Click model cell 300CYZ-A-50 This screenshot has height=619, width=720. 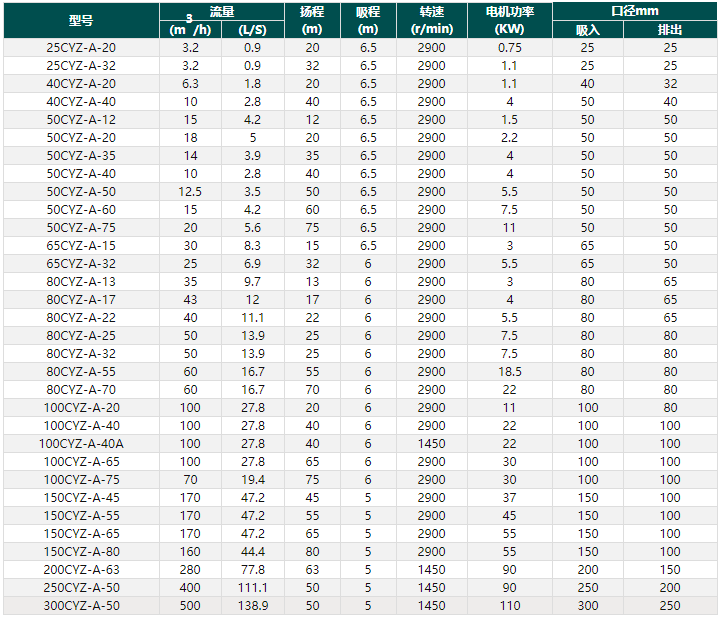pos(81,605)
